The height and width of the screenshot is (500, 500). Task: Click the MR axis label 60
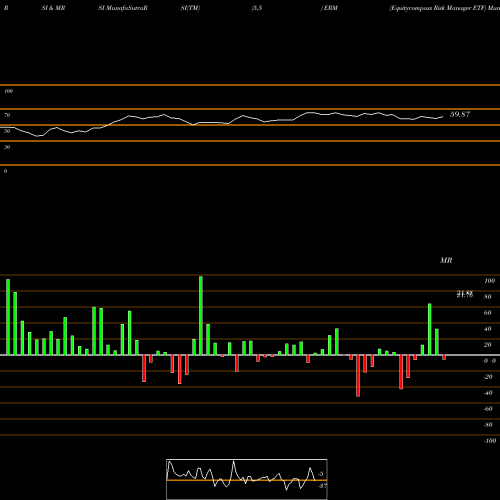click(488, 313)
